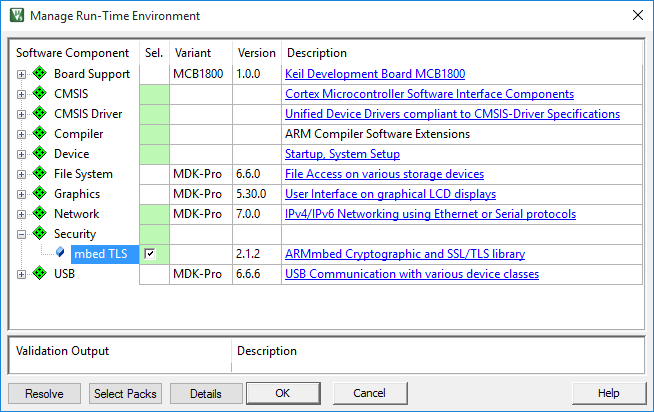Click the Help button

(608, 394)
